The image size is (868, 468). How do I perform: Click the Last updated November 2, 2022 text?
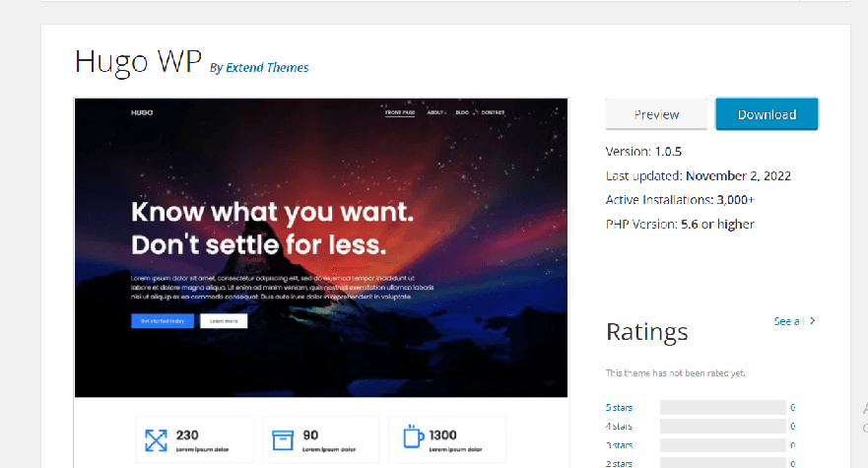pyautogui.click(x=699, y=176)
